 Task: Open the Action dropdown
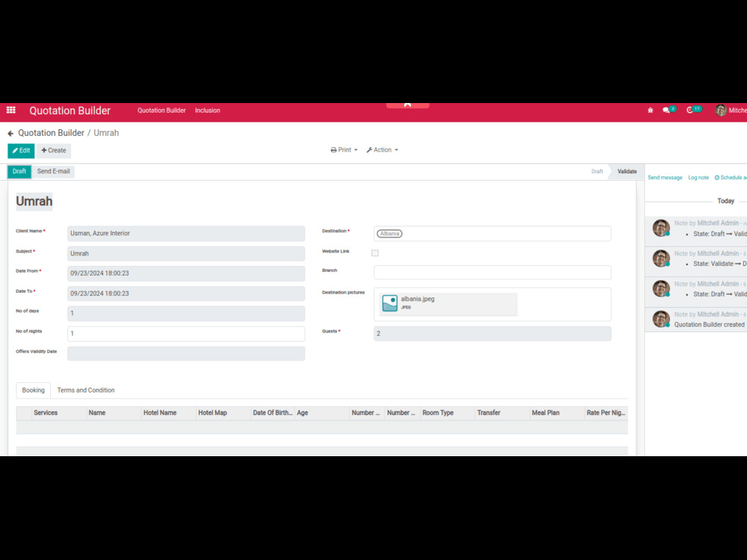(382, 150)
